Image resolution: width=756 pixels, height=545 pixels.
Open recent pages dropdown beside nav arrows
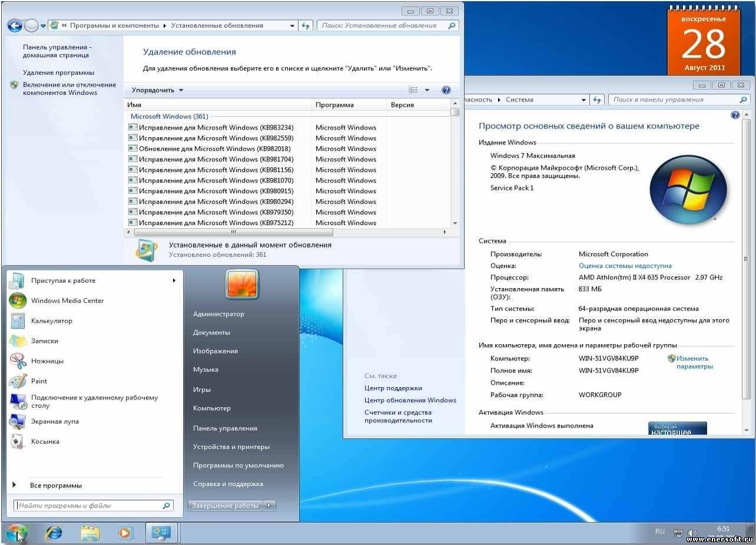42,25
